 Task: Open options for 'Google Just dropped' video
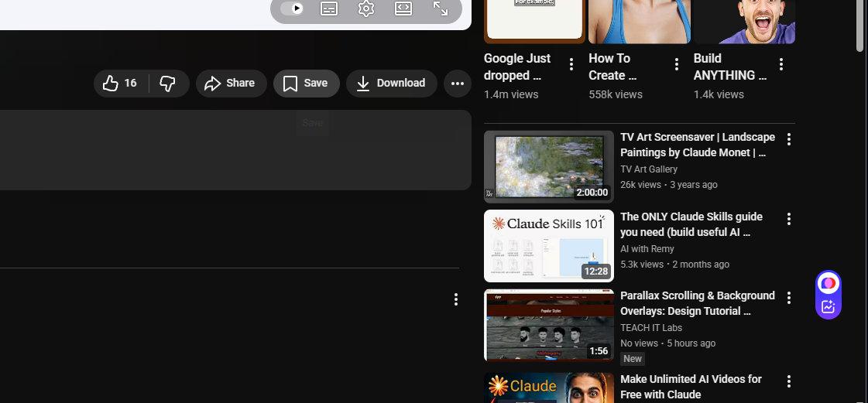tap(571, 65)
